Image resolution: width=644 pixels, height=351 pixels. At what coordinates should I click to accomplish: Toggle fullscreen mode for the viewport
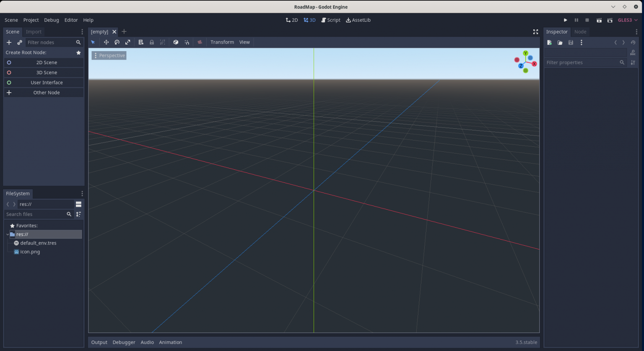(535, 31)
